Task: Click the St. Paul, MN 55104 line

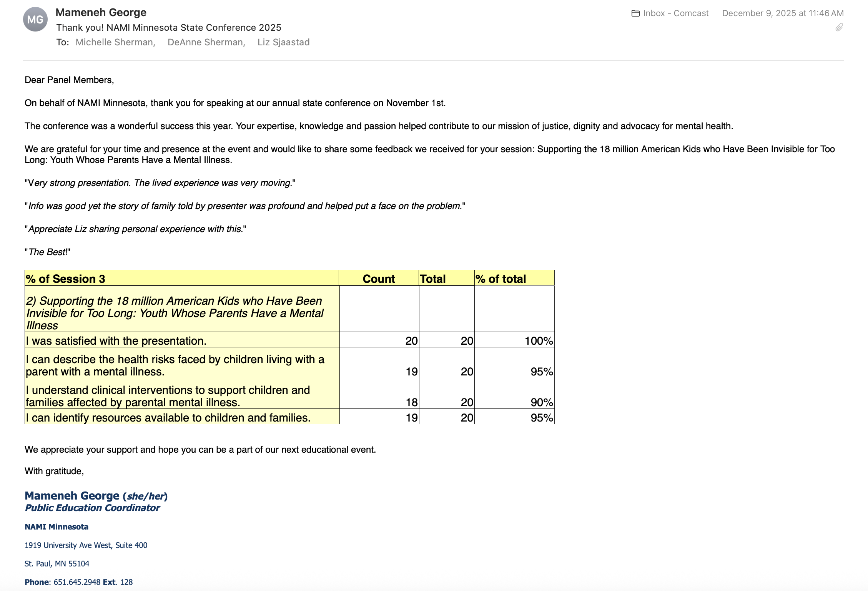Action: (57, 564)
